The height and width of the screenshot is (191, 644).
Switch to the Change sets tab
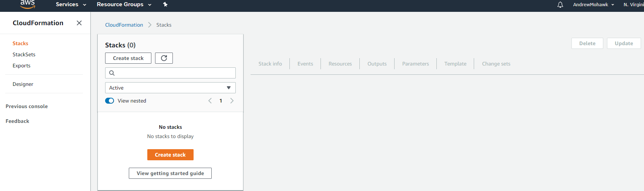click(496, 64)
